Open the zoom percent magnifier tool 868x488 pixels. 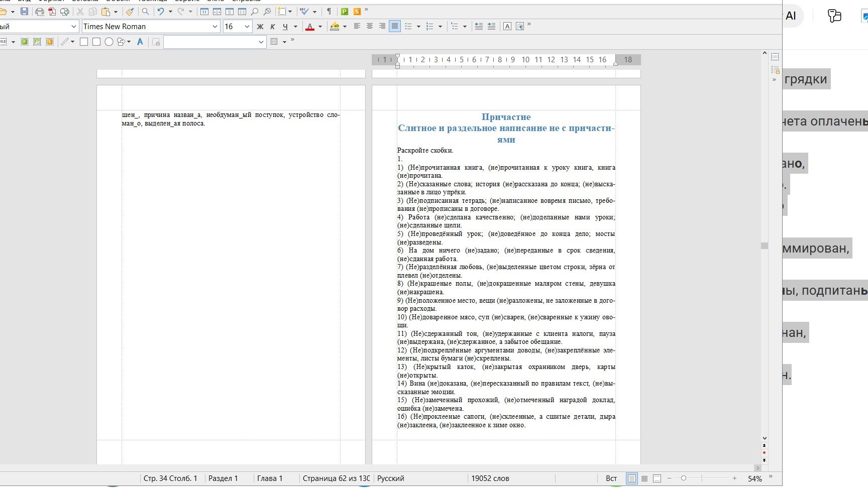click(267, 11)
